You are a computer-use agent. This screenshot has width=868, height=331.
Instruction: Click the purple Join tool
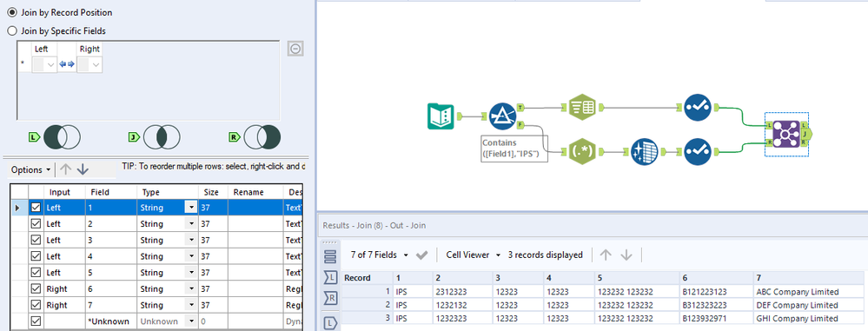point(786,134)
